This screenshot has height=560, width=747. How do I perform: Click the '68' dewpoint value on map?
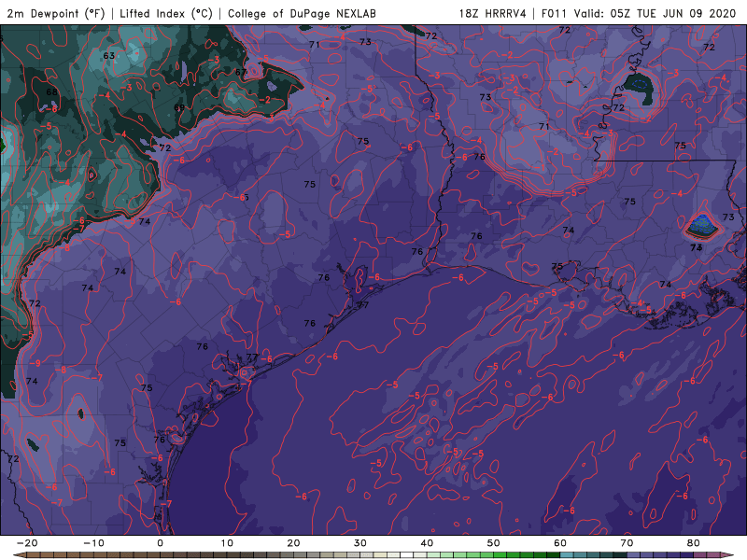(52, 91)
